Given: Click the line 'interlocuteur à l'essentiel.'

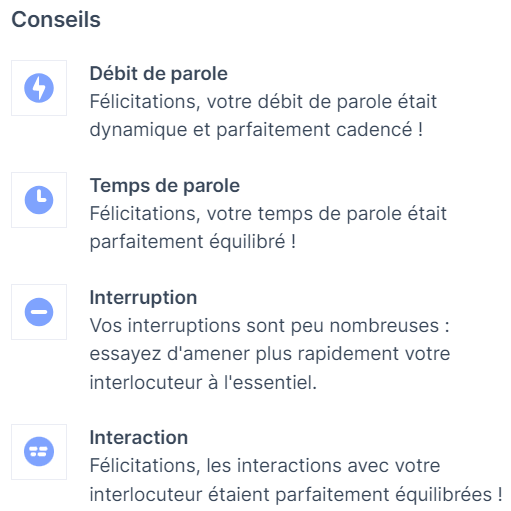Looking at the screenshot, I should (203, 382).
